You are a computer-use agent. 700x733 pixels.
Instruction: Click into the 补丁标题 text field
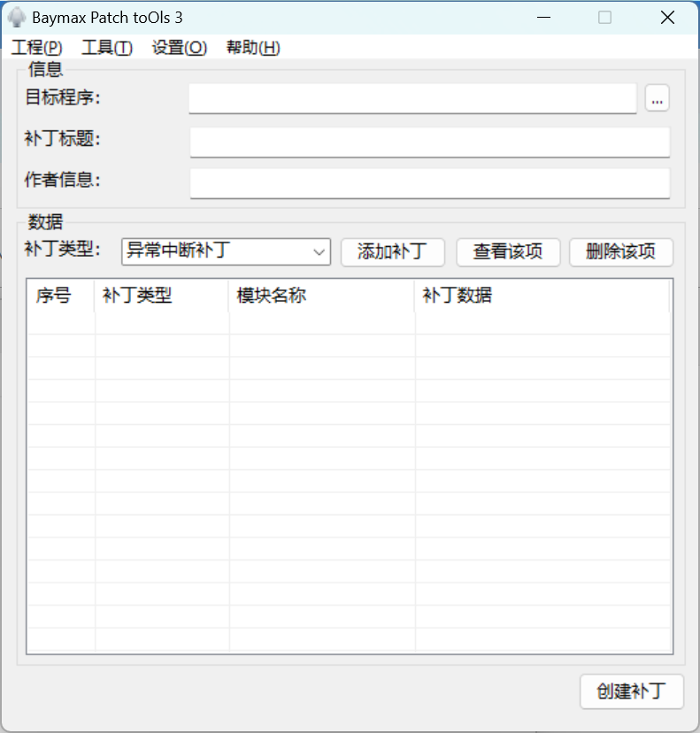(x=429, y=142)
